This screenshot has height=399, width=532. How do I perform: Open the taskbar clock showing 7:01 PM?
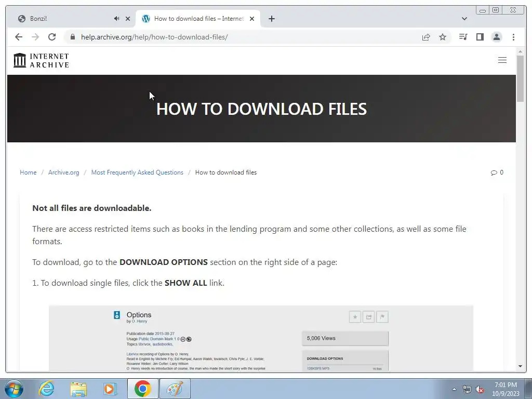(x=506, y=389)
